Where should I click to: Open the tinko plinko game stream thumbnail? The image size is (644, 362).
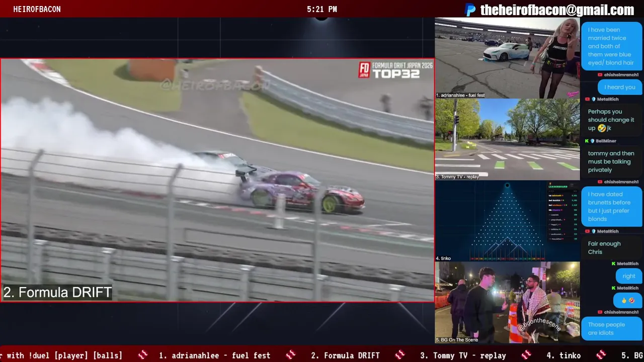[507, 221]
